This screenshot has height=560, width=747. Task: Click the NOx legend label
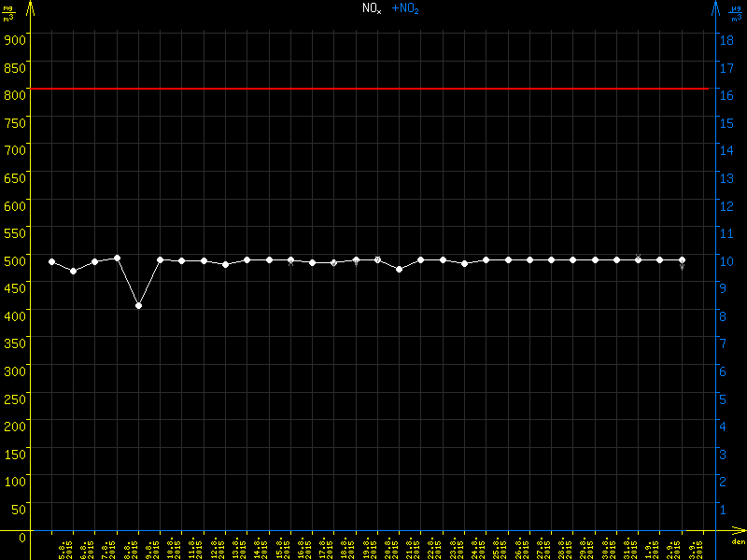click(x=372, y=8)
